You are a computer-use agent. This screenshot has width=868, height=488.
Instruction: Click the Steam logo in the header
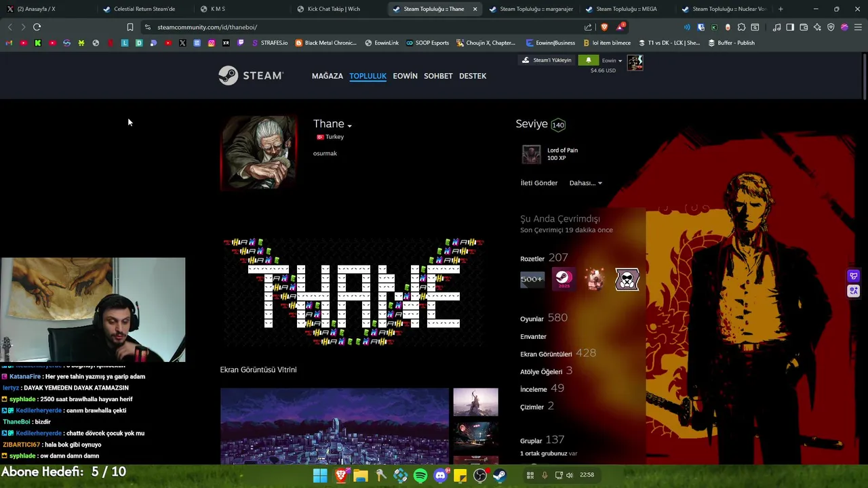[x=251, y=75]
